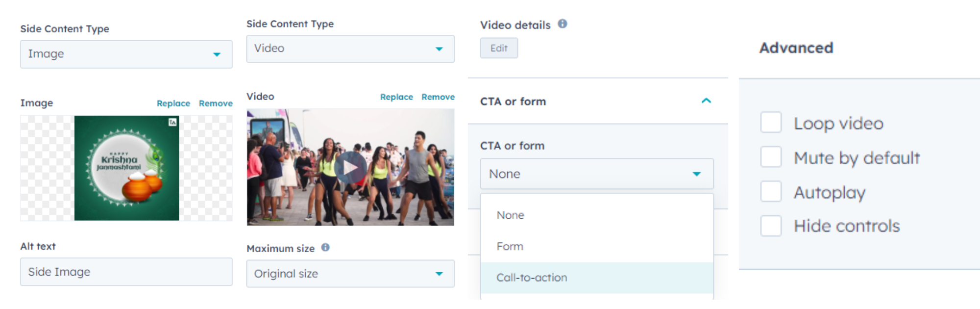Turn on the Autoplay checkbox

pyautogui.click(x=771, y=192)
